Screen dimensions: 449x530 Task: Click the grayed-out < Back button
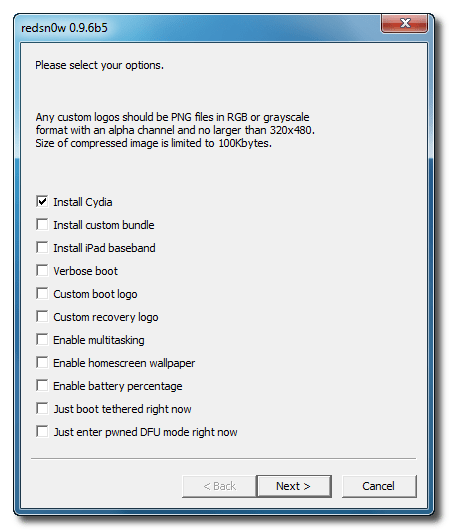tap(219, 486)
